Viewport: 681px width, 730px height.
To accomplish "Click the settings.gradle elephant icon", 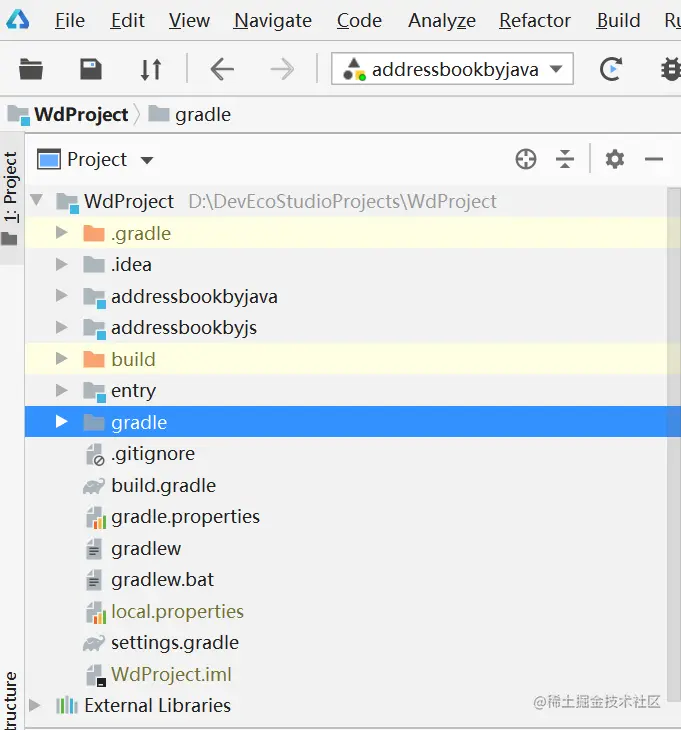I will (x=94, y=644).
